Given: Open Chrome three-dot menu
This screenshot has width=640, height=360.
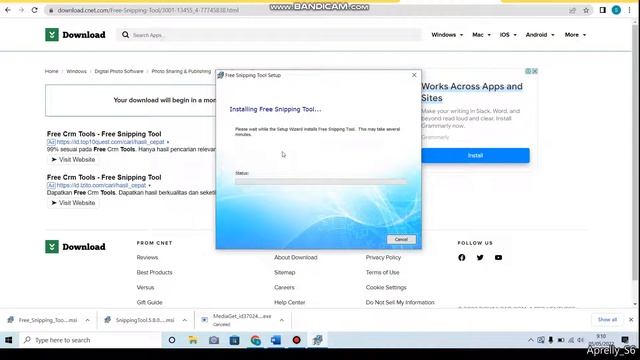Looking at the screenshot, I should (x=629, y=10).
